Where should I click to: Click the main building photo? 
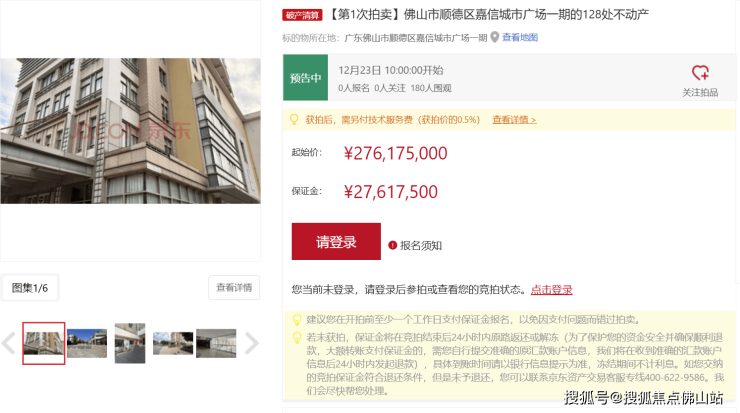[130, 131]
